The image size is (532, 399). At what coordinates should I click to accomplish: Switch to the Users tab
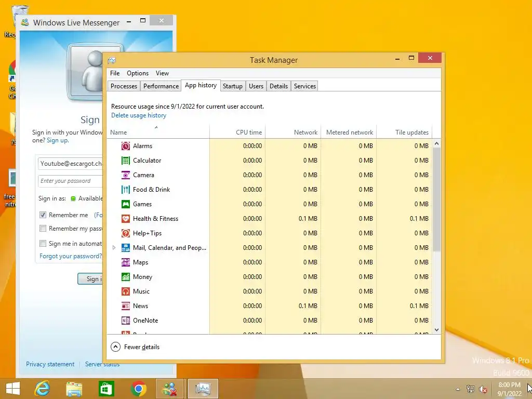[x=256, y=86]
